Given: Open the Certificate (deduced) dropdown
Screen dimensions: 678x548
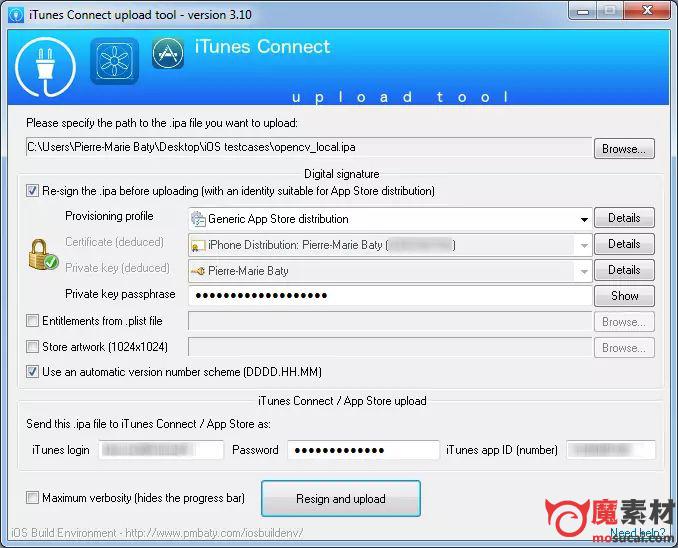Looking at the screenshot, I should tap(584, 245).
